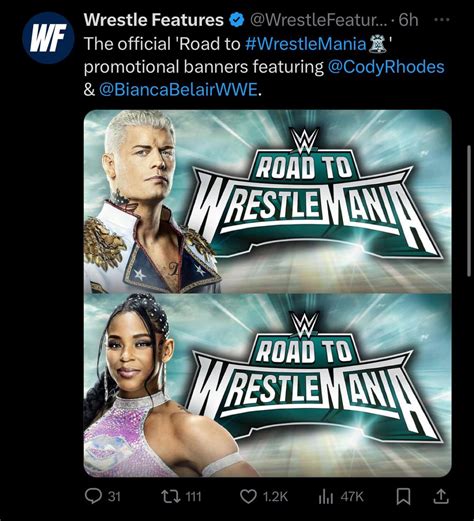Open the @BiancaBelairWWE mention link
474x521 pixels.
(178, 90)
